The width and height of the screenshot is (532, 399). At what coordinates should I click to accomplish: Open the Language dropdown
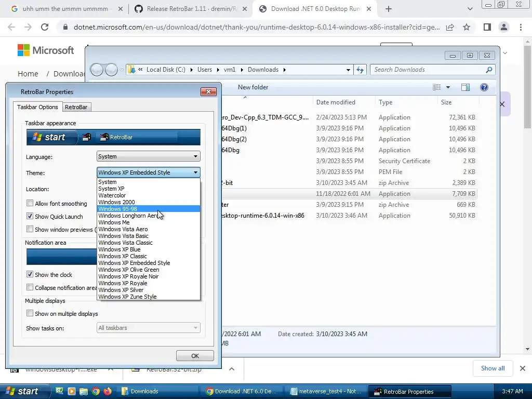(x=148, y=156)
